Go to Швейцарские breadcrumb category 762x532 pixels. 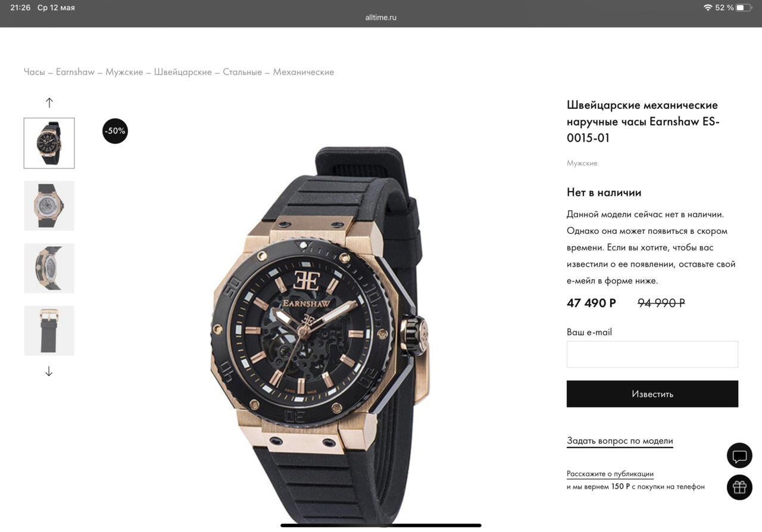[183, 72]
